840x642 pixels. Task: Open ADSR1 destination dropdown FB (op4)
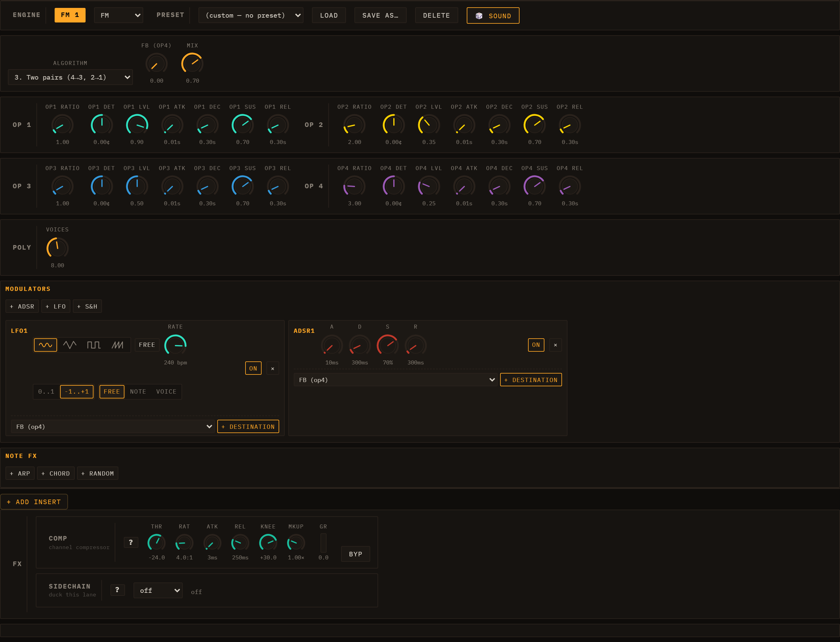pos(396,380)
